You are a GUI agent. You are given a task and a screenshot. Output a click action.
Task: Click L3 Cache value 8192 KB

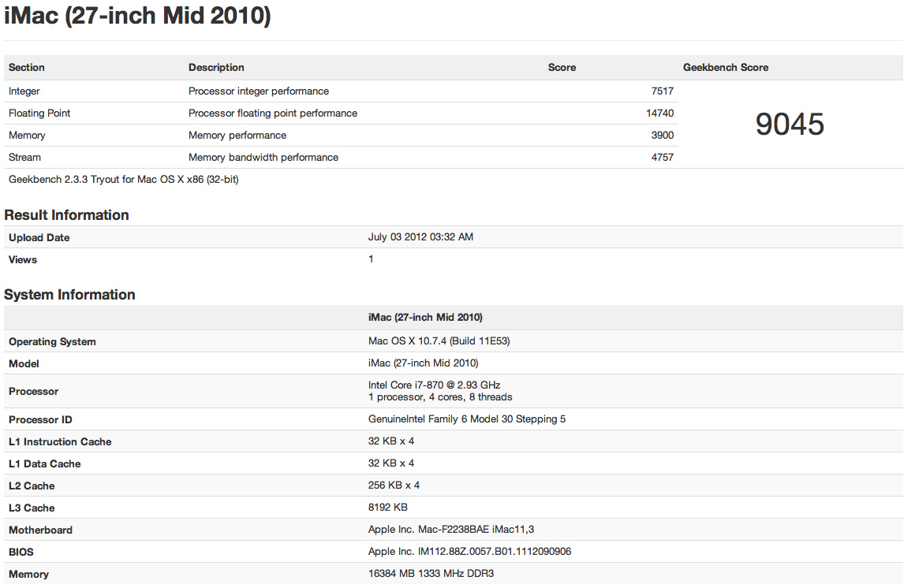(387, 508)
